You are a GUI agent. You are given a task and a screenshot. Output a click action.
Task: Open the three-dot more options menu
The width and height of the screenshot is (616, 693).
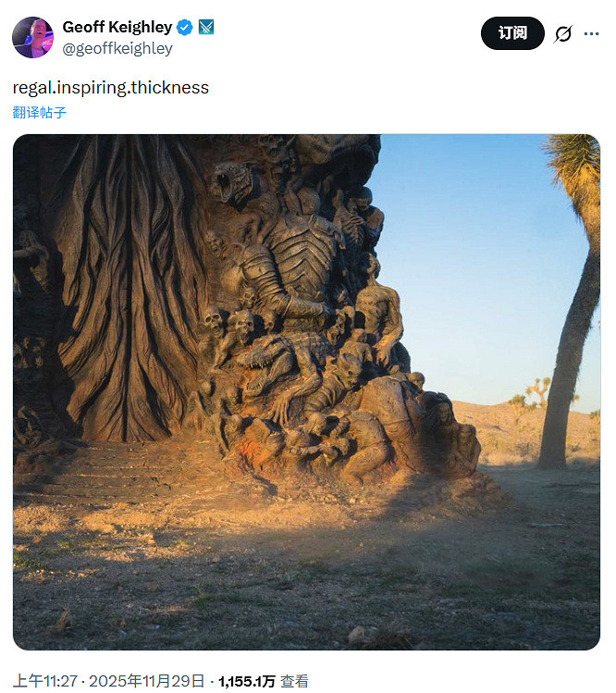click(x=591, y=33)
